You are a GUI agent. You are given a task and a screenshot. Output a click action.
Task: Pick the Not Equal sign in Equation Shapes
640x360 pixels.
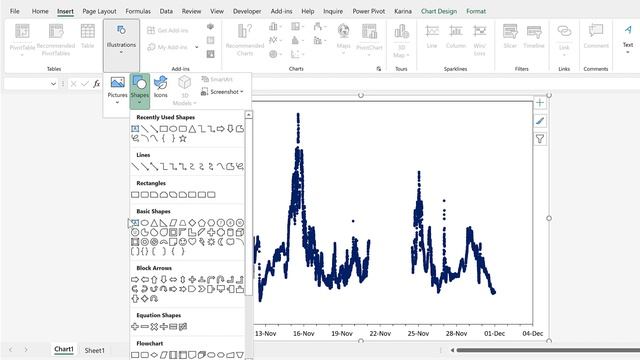(183, 327)
